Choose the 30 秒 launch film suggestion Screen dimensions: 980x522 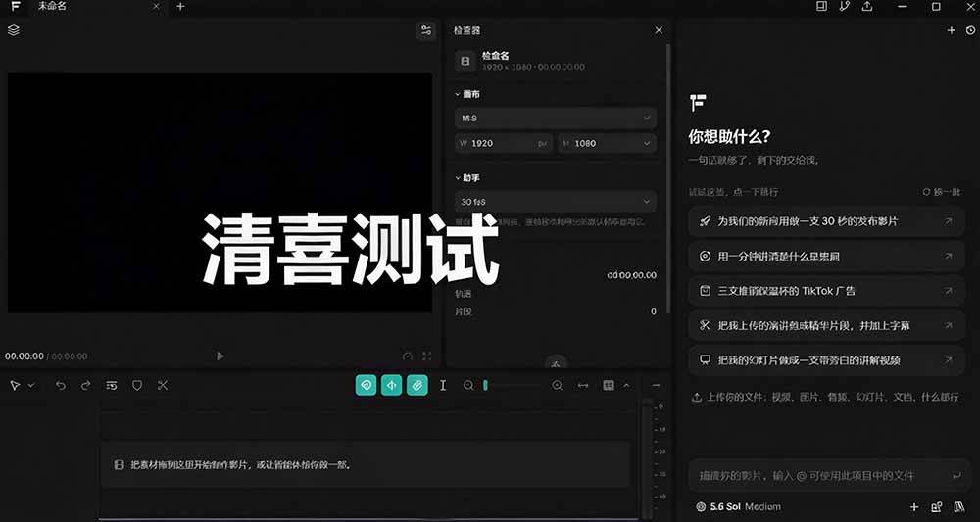tap(826, 221)
